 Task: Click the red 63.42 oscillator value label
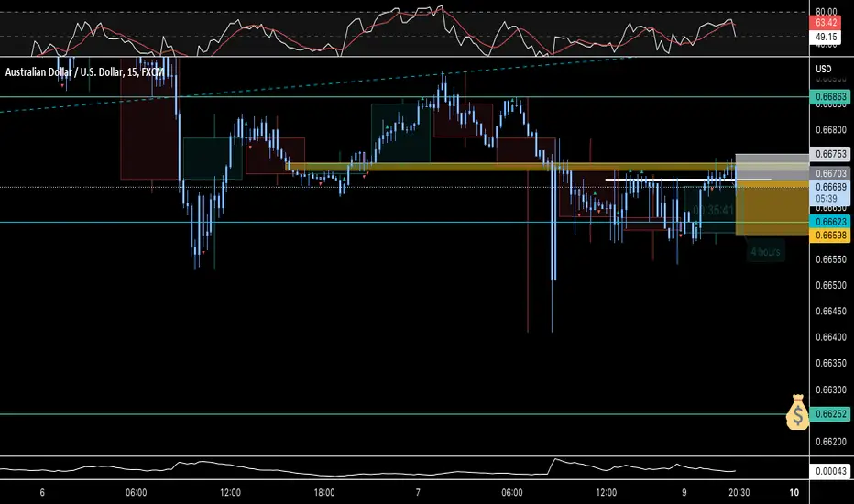(x=827, y=23)
